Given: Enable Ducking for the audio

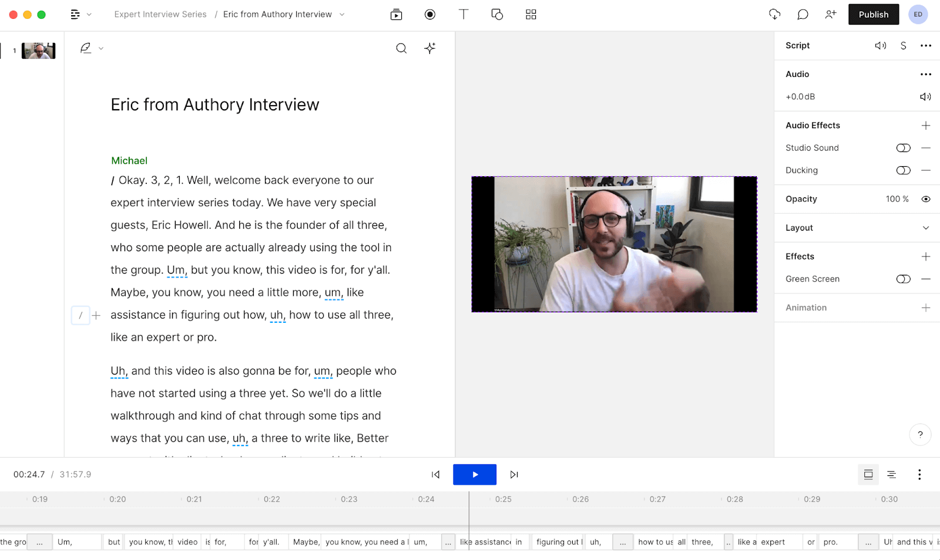Looking at the screenshot, I should coord(903,170).
